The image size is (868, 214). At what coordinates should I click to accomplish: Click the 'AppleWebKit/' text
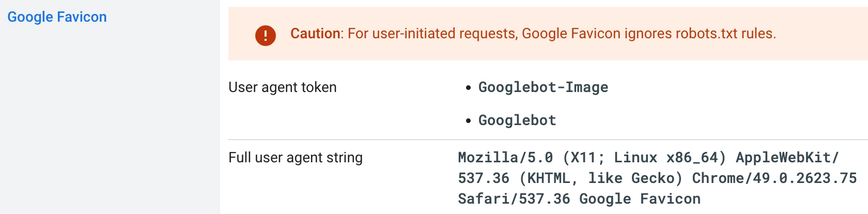787,158
